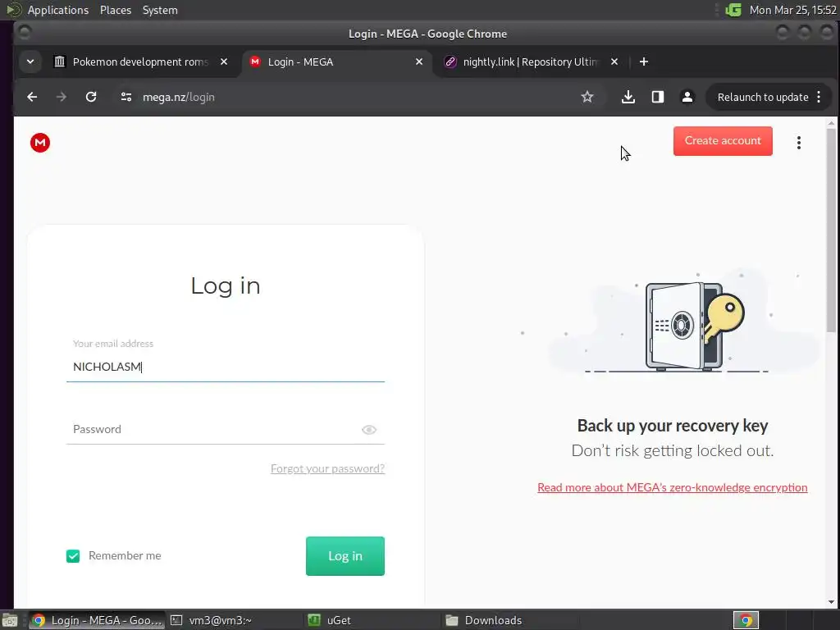Click Login - MEGA Chrome taskbar entry
Image resolution: width=840 pixels, height=630 pixels.
[97, 620]
